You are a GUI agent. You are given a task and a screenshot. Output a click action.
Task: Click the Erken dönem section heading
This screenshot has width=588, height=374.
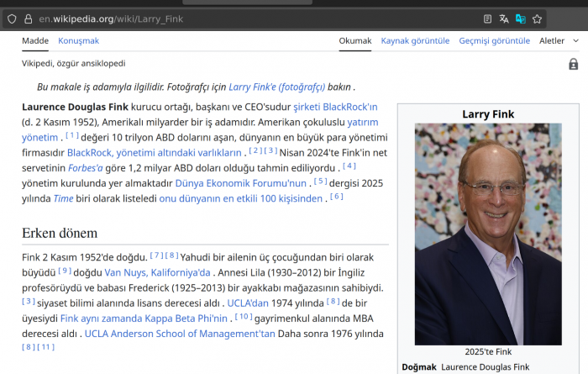pos(60,233)
